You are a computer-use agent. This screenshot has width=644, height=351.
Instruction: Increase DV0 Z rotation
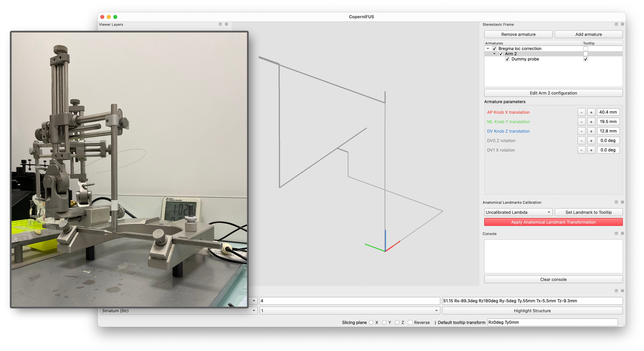(591, 140)
